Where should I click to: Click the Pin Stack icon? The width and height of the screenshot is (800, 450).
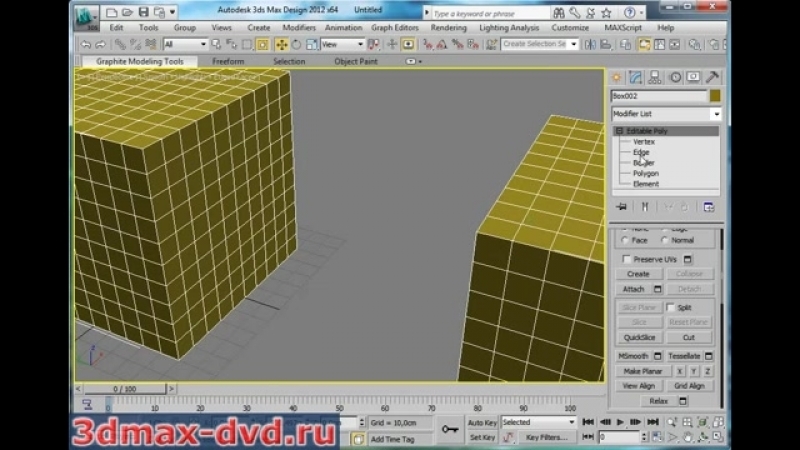(x=622, y=206)
